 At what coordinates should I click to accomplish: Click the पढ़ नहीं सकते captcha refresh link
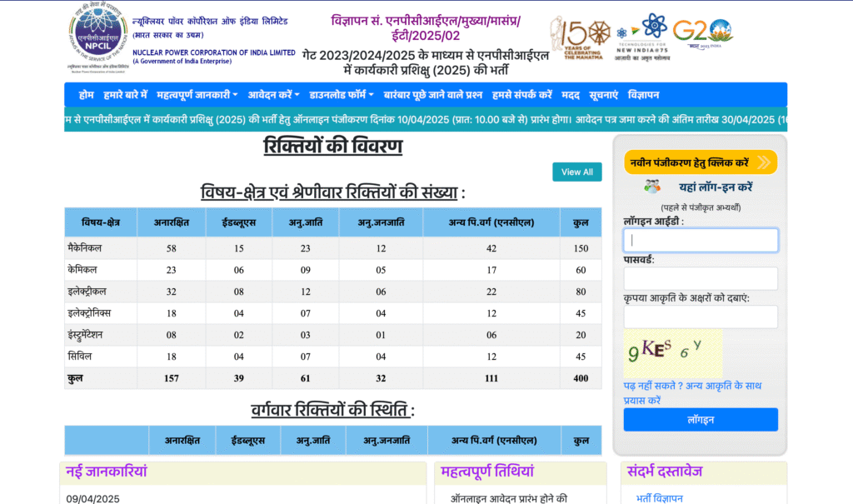pyautogui.click(x=691, y=392)
